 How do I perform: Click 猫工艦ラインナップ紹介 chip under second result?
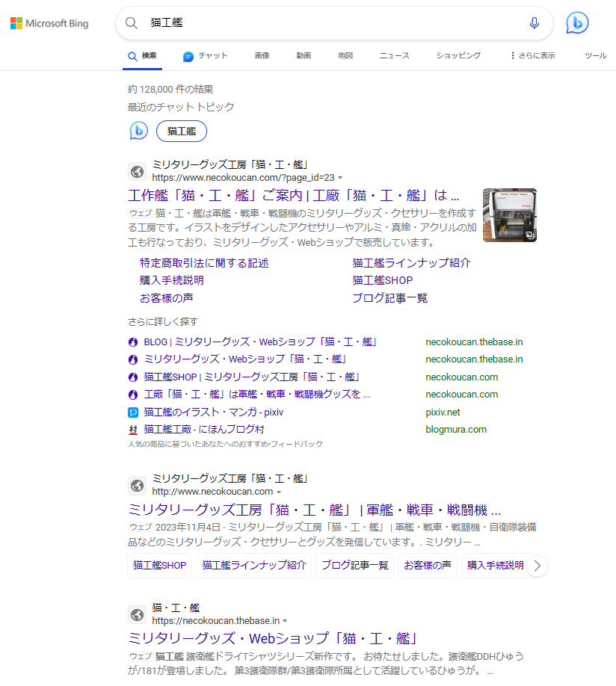(254, 565)
